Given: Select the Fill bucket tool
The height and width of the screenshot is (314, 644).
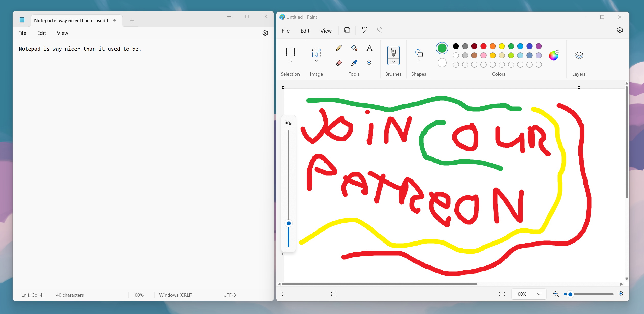Looking at the screenshot, I should click(x=354, y=48).
